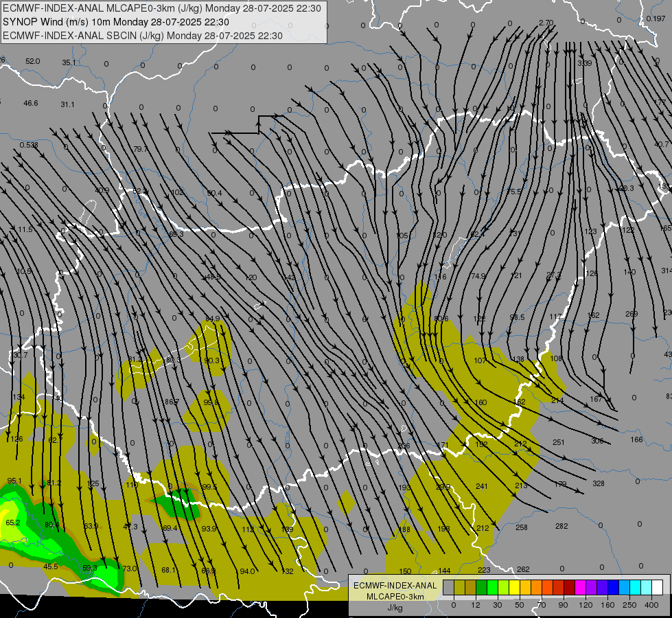Click the cyan swatch right of 250
672x618 pixels.
(x=636, y=588)
